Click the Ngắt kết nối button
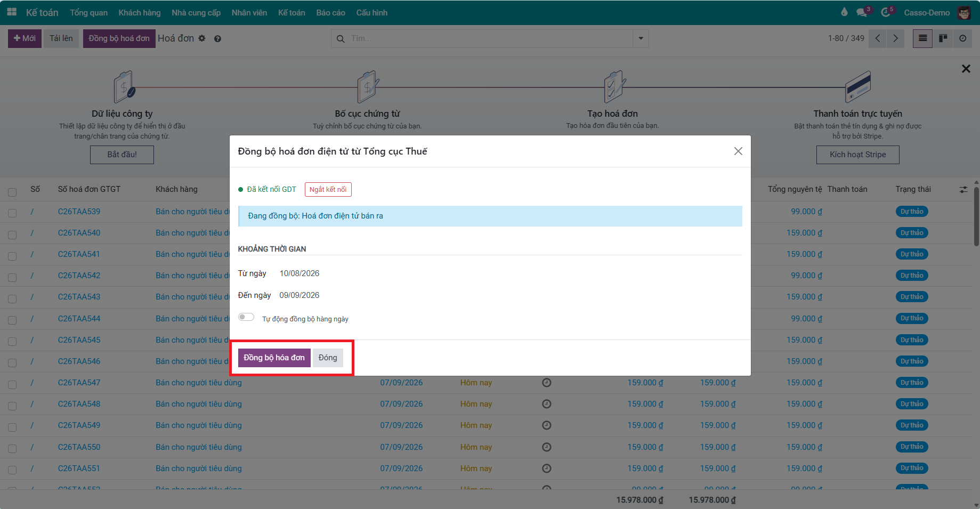The height and width of the screenshot is (509, 980). (x=328, y=189)
